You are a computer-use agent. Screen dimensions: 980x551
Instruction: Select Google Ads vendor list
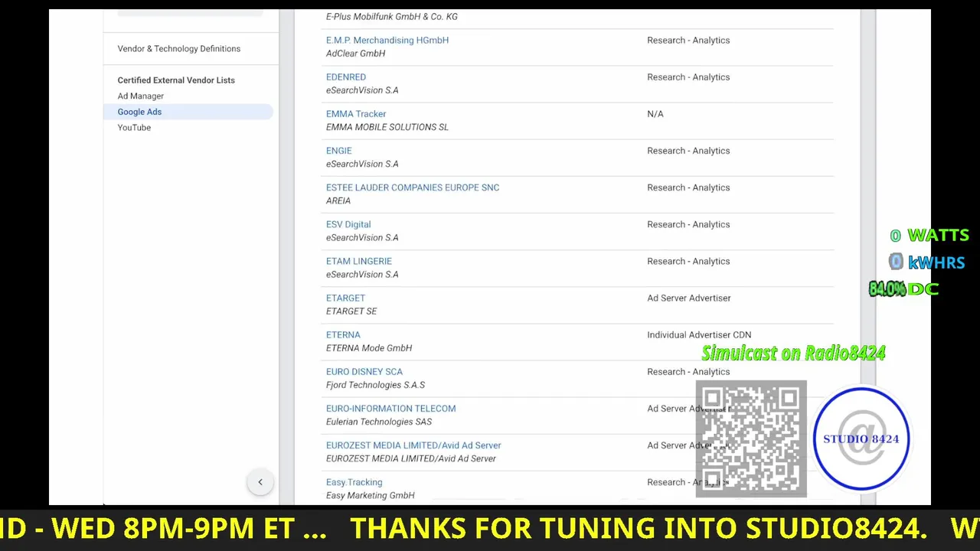tap(188, 112)
